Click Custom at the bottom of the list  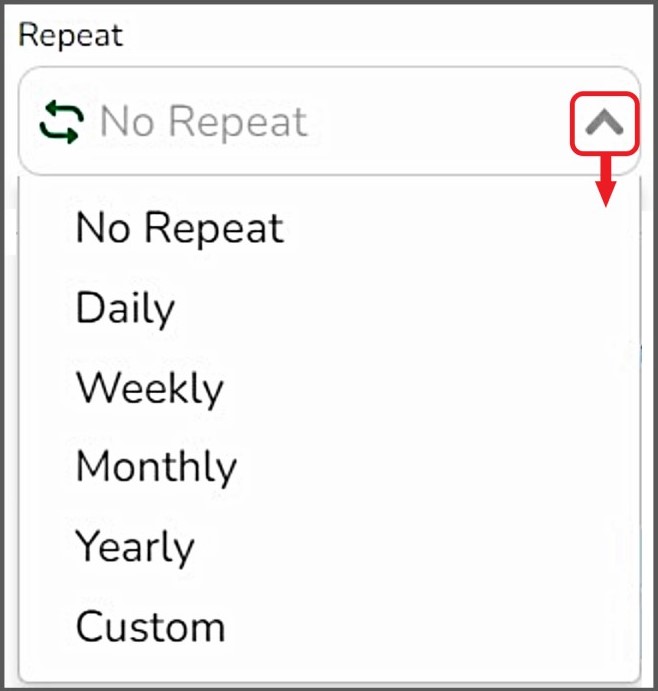point(151,627)
